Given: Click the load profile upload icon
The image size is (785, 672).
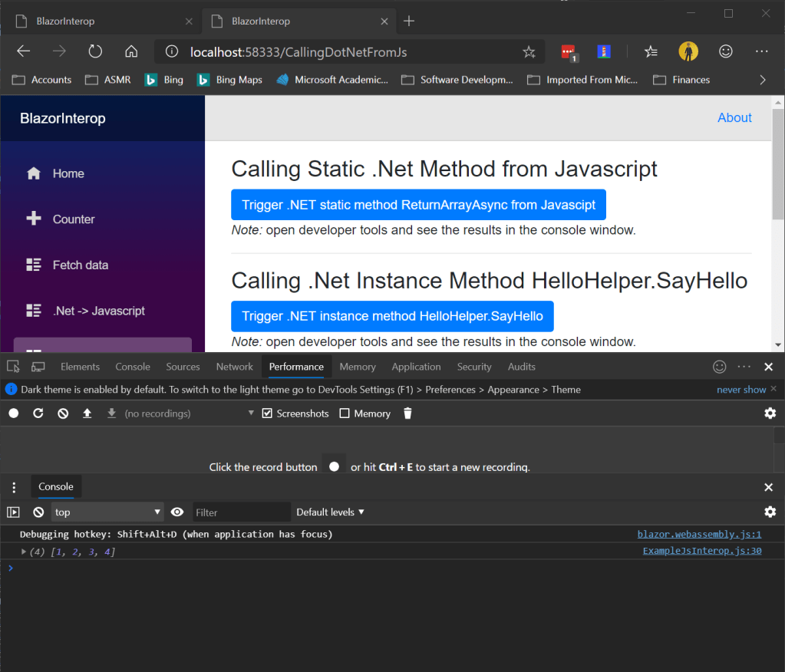Looking at the screenshot, I should [87, 413].
